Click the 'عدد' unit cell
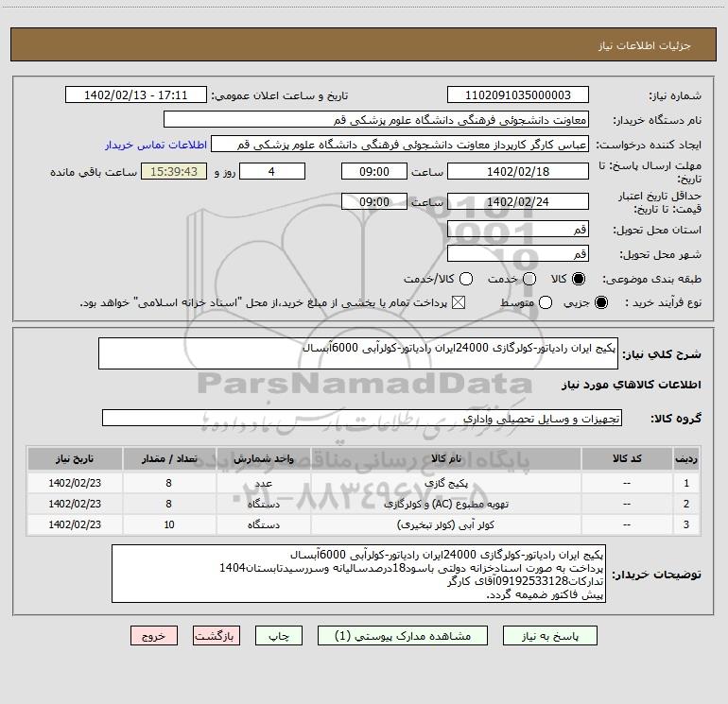 (263, 483)
